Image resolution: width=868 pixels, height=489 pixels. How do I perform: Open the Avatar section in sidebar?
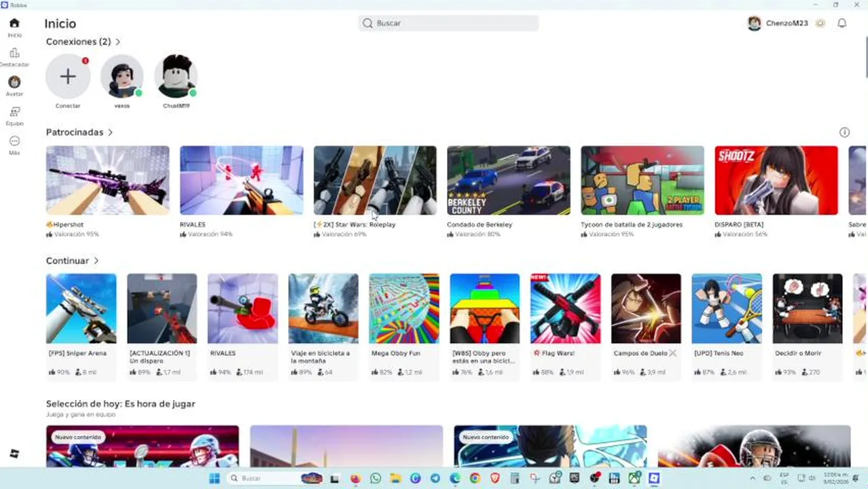[14, 82]
